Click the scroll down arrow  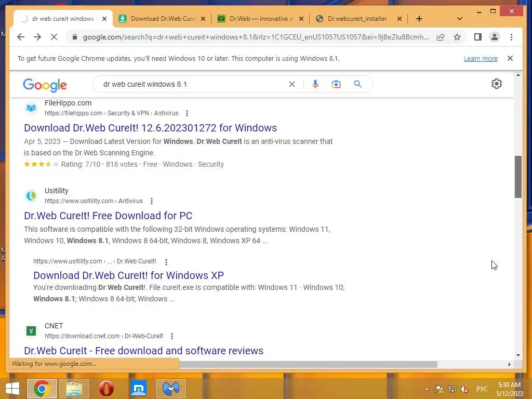[x=518, y=355]
